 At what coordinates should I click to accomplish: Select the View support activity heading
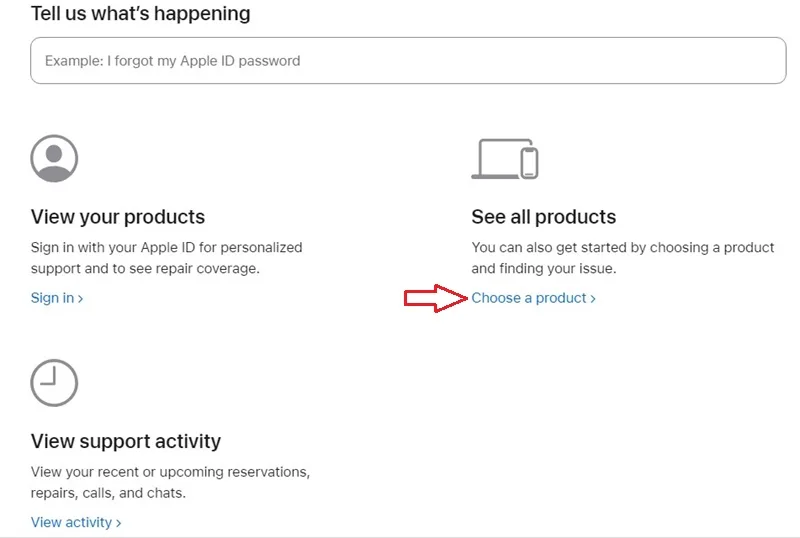point(126,441)
